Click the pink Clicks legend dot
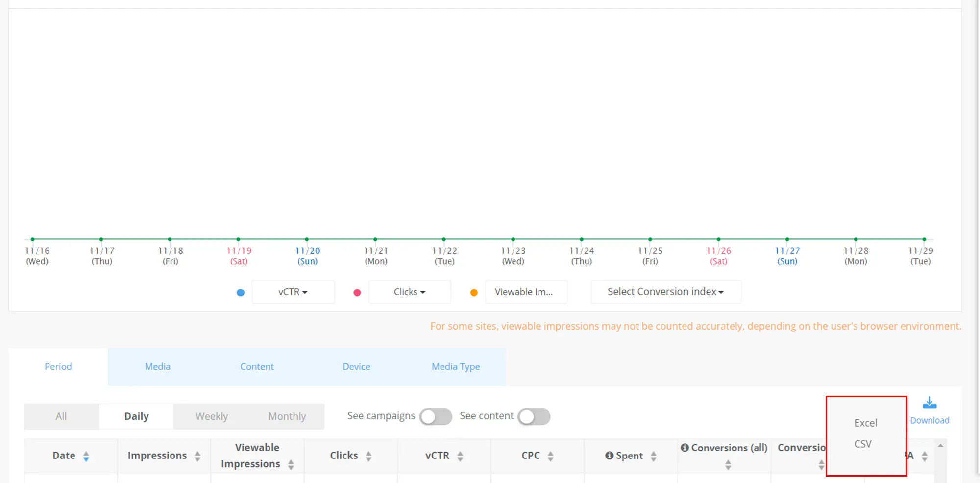Viewport: 980px width, 483px height. click(x=357, y=293)
